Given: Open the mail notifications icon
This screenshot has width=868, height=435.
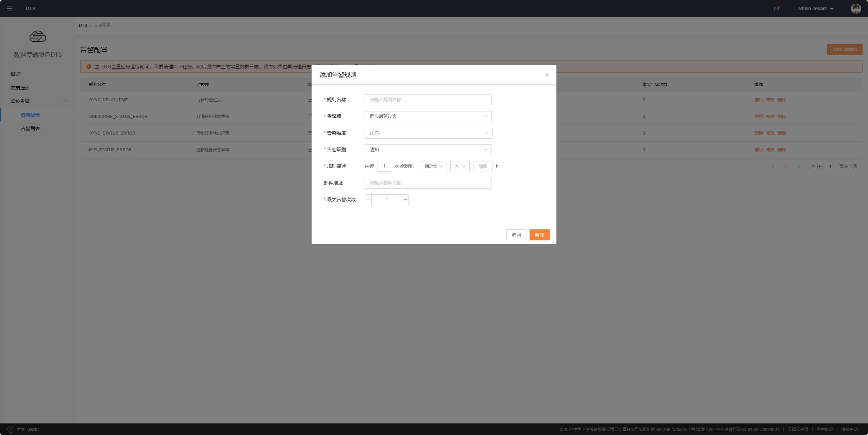Looking at the screenshot, I should (777, 8).
